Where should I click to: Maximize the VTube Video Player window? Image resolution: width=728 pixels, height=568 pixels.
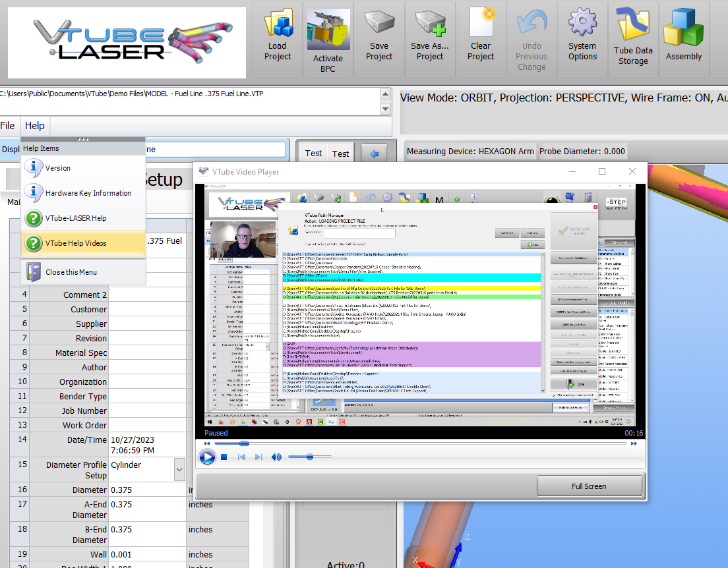602,171
